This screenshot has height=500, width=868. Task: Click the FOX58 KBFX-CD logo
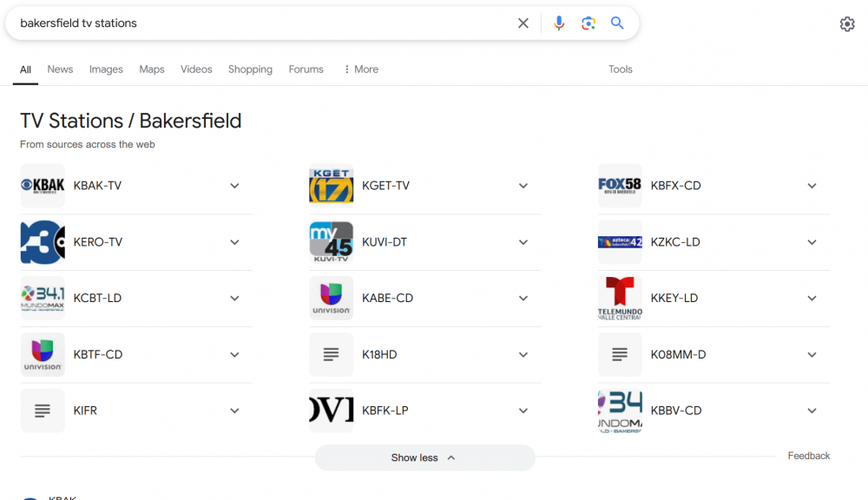(620, 186)
